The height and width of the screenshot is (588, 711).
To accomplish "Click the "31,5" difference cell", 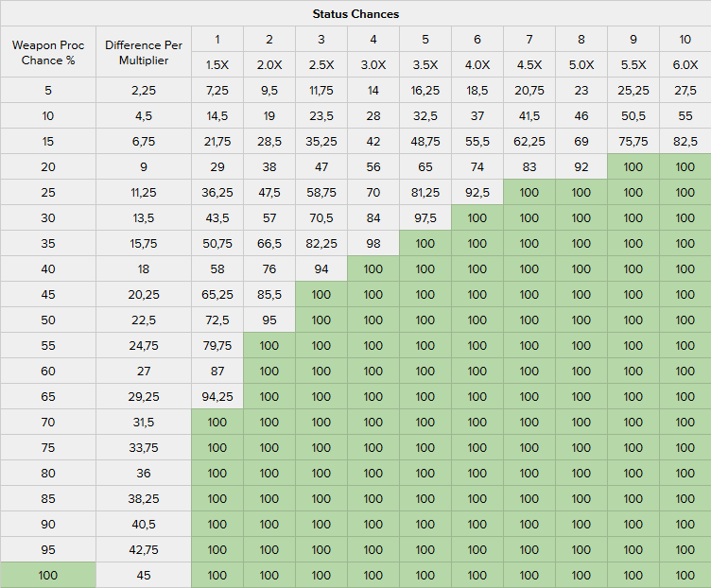I will [144, 422].
